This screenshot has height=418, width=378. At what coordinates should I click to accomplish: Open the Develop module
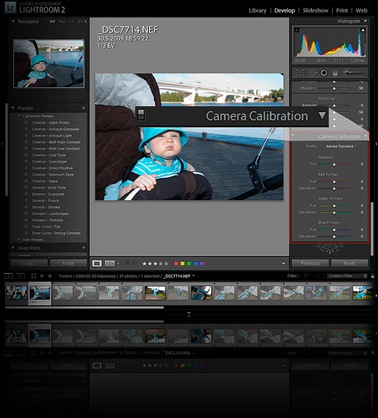tap(284, 10)
